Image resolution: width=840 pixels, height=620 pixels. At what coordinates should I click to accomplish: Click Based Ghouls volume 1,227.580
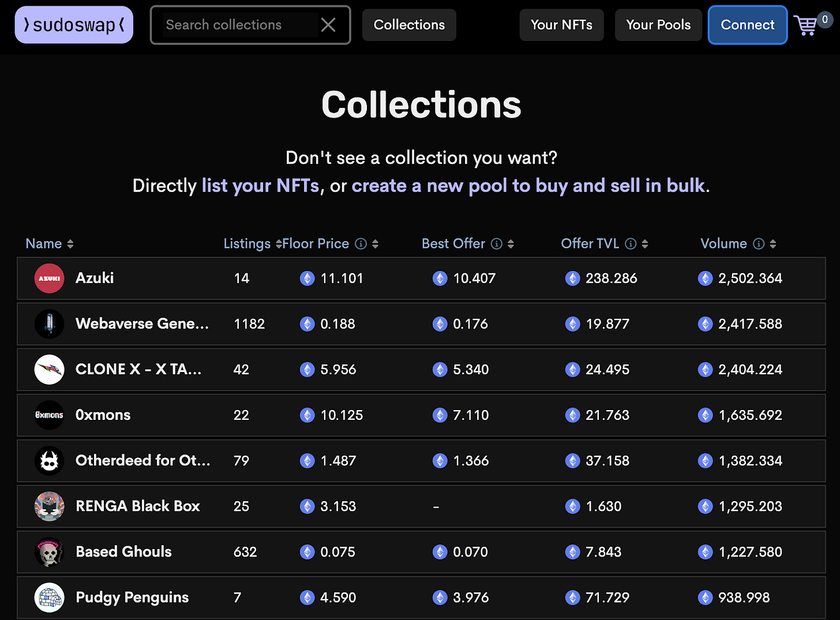click(x=750, y=552)
